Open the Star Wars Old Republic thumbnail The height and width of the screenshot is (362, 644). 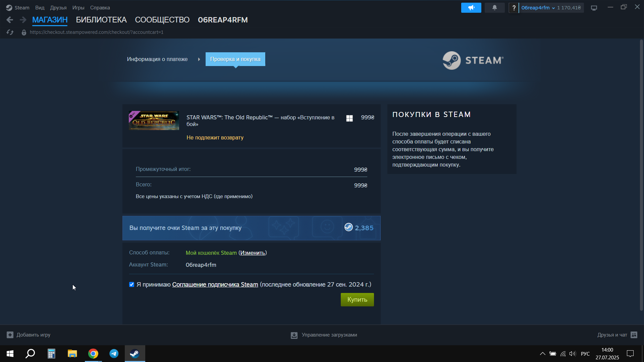pyautogui.click(x=154, y=120)
